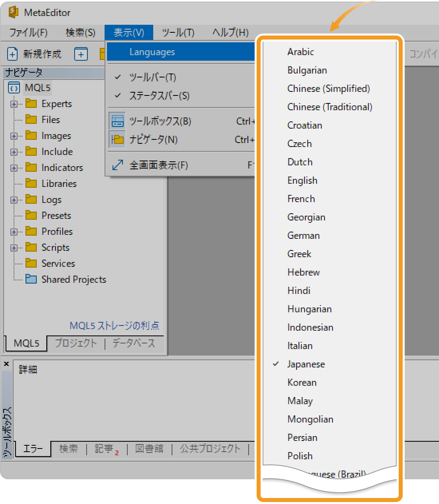439x504 pixels.
Task: Click the 詳細 column header
Action: click(x=28, y=369)
